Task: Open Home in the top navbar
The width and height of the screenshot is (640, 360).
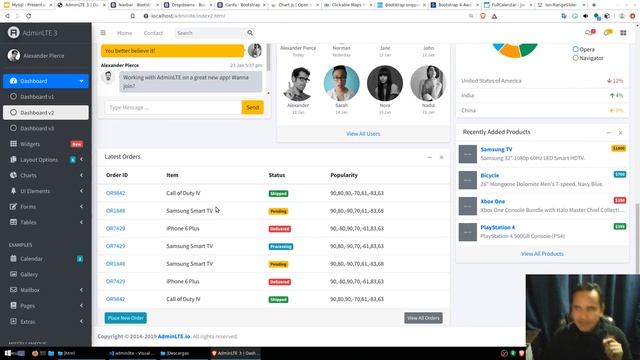Action: [124, 33]
